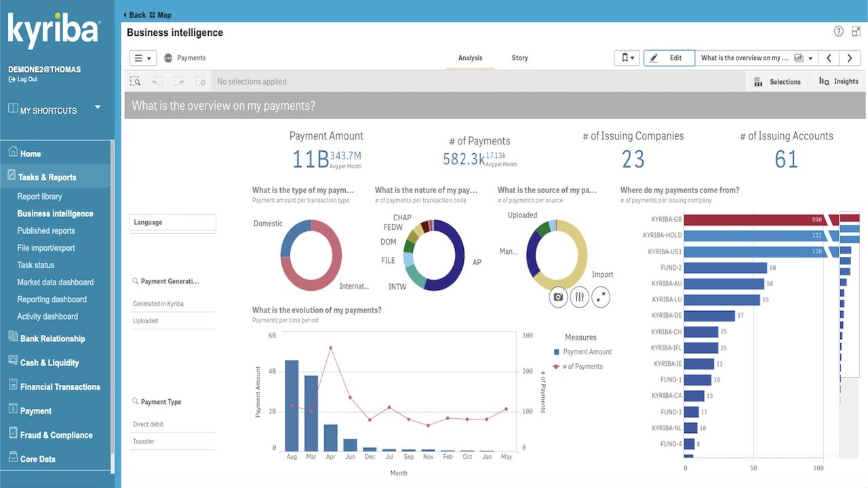Image resolution: width=868 pixels, height=488 pixels.
Task: Open the bookmarks dropdown
Action: coord(628,58)
